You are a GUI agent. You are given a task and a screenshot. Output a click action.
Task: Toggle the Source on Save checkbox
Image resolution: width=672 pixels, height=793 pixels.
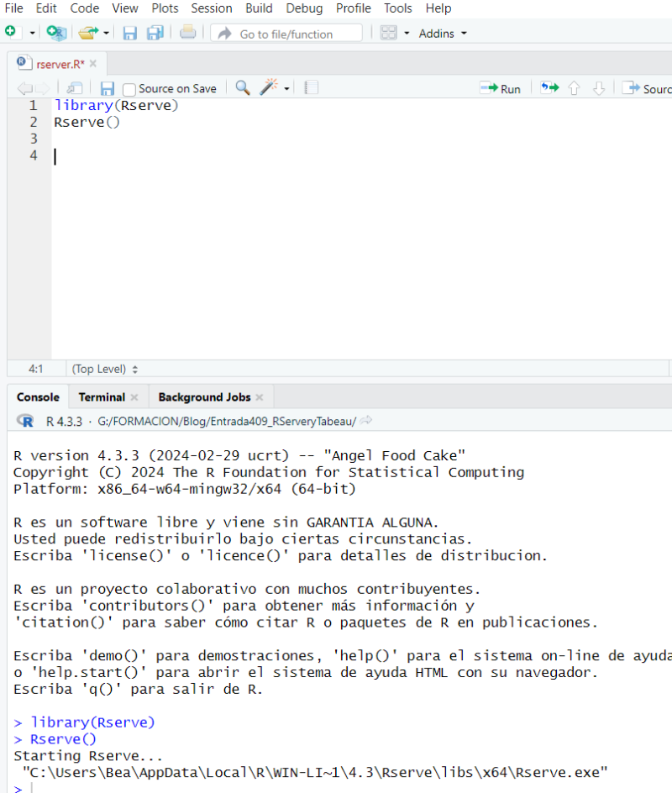(129, 89)
